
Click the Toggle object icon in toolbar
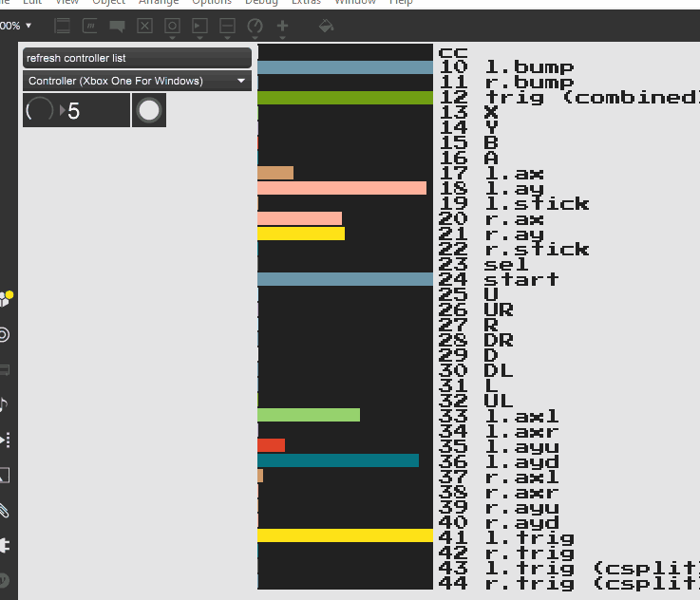click(x=144, y=26)
